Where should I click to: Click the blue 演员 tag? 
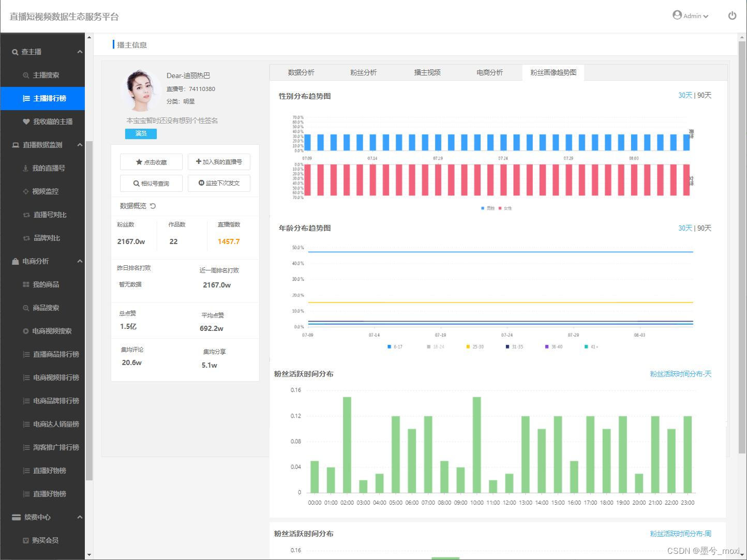click(x=141, y=133)
